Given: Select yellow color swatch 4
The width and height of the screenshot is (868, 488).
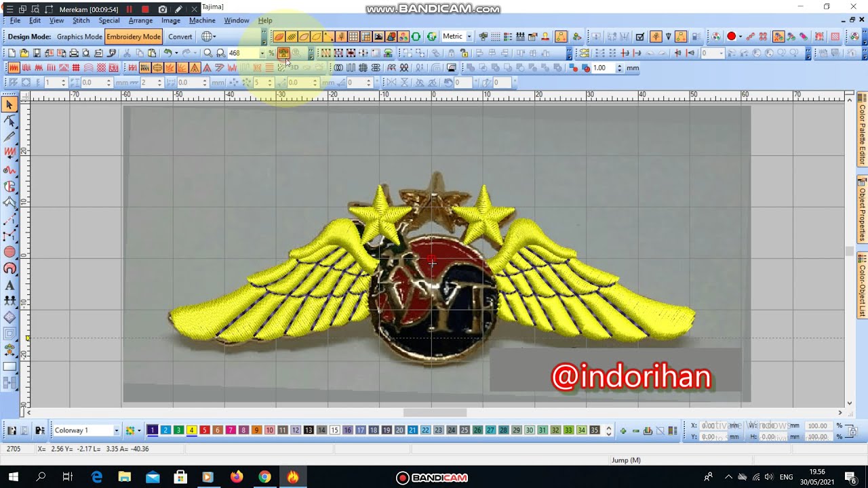Looking at the screenshot, I should 191,430.
